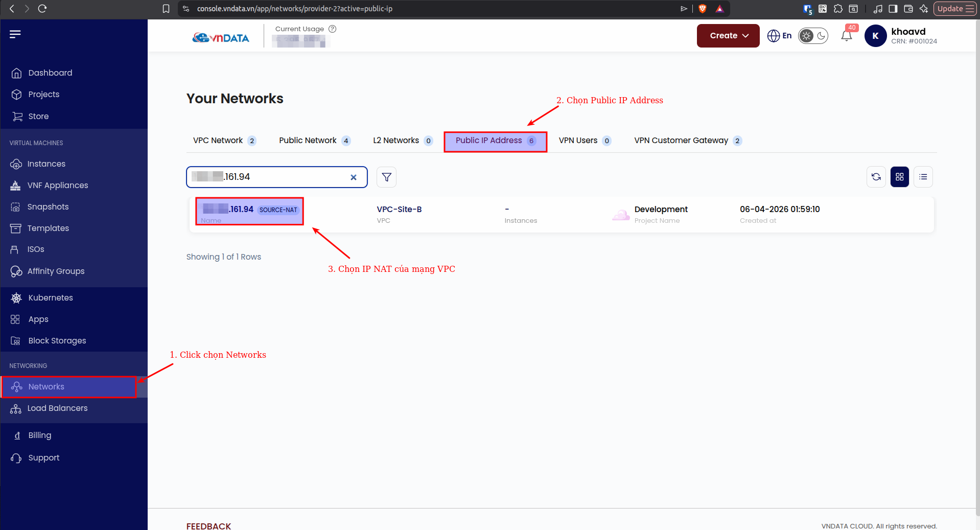This screenshot has width=980, height=530.
Task: Click the VNDATA logo
Action: pos(221,38)
